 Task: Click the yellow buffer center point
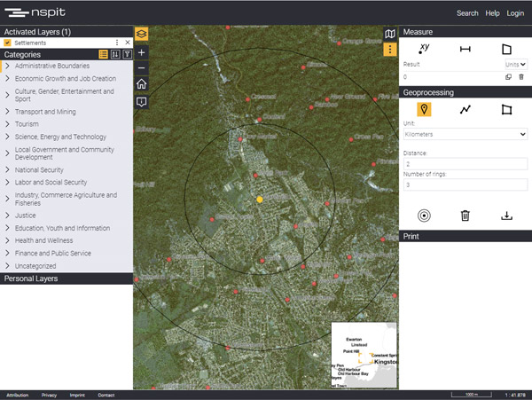pos(260,200)
